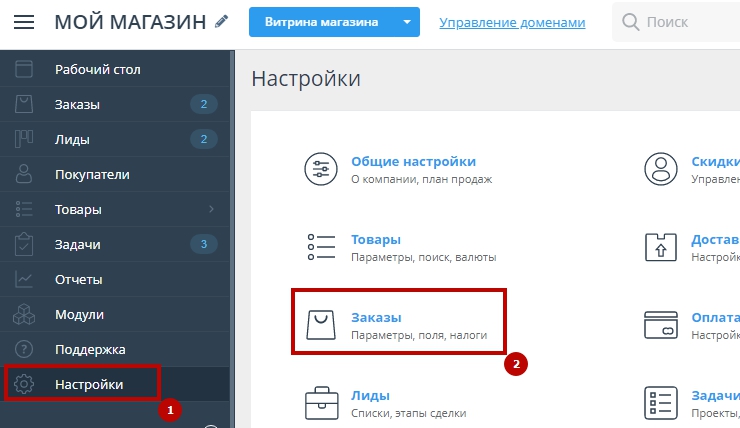Click the Скидки user circle icon
This screenshot has width=740, height=428.
click(661, 169)
